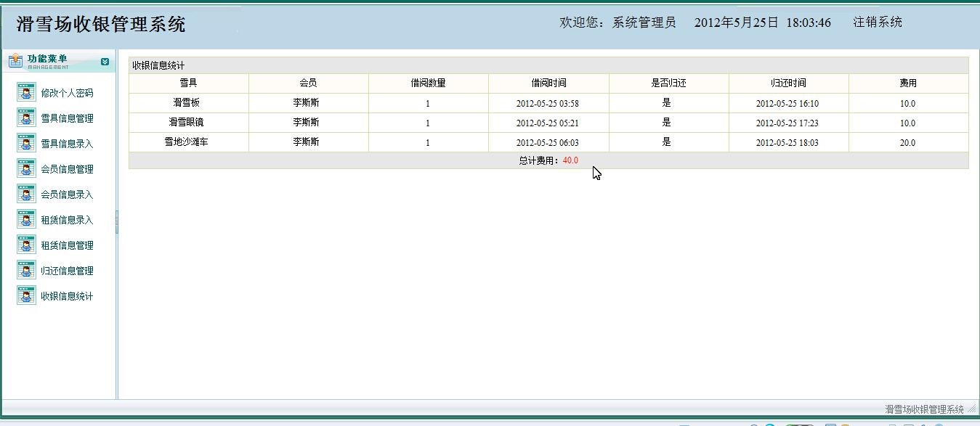The width and height of the screenshot is (980, 426).
Task: Open 修改个人密码 menu item
Action: click(x=67, y=93)
